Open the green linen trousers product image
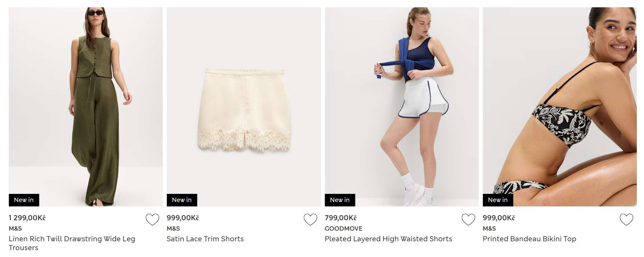The image size is (644, 257). click(86, 107)
